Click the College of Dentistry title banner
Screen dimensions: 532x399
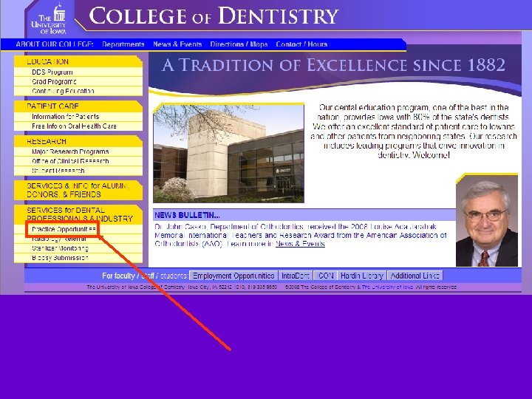click(x=214, y=16)
